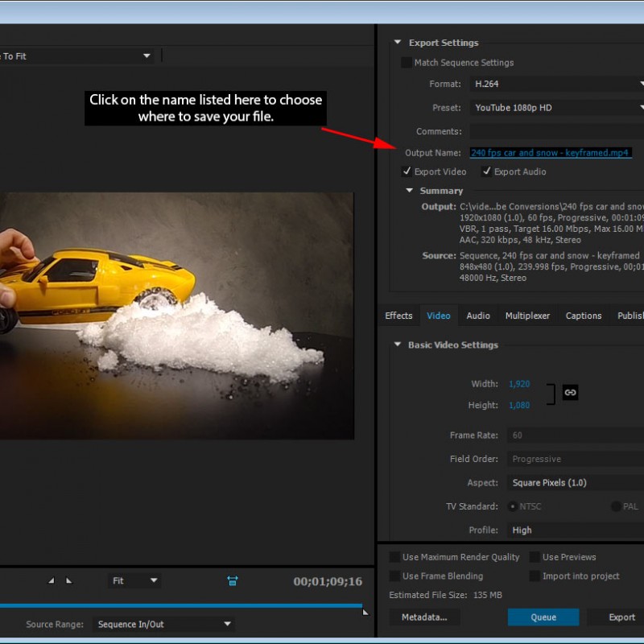
Task: Click the blue preview timeline bar
Action: pos(181,605)
